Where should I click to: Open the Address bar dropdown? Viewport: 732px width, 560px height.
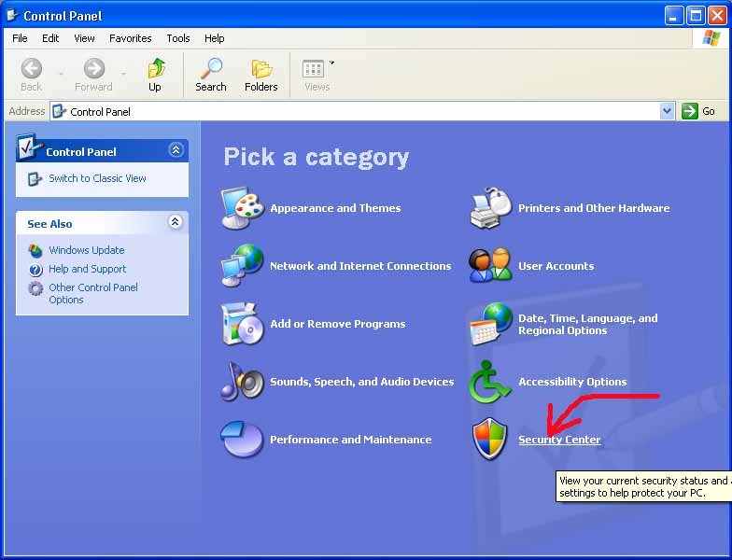667,111
